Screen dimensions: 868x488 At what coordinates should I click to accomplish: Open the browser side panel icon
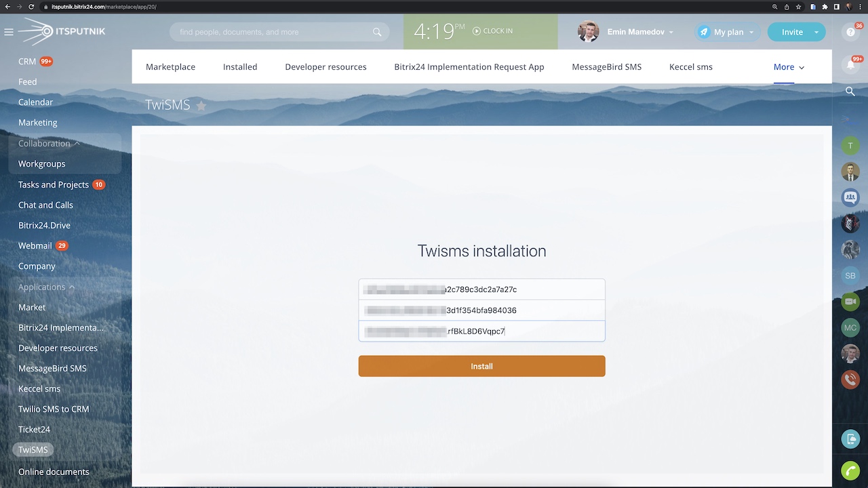tap(837, 7)
